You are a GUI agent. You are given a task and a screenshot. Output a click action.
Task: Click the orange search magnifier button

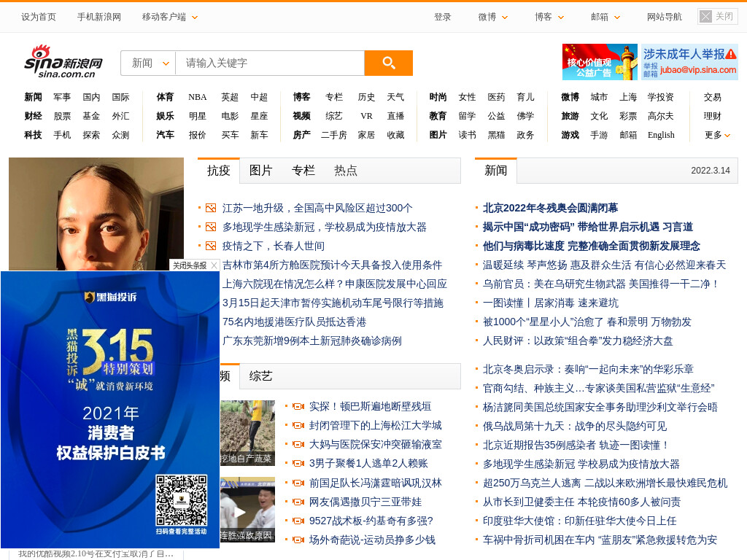click(x=388, y=63)
